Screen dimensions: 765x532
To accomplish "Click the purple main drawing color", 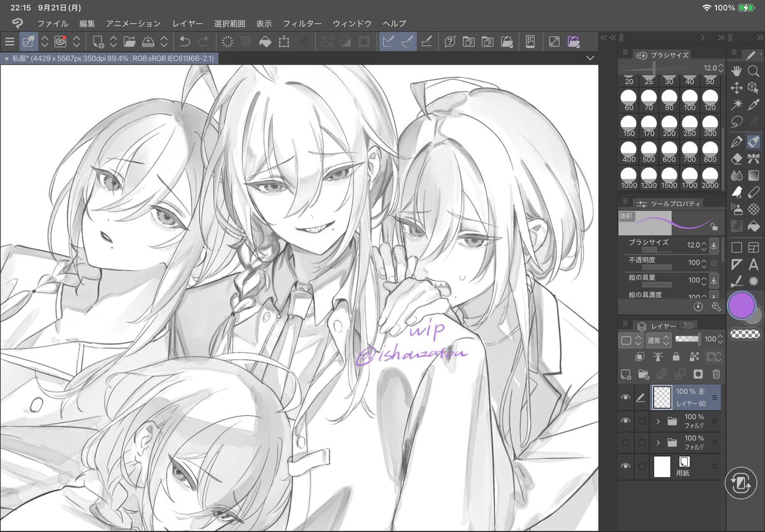I will [x=741, y=306].
